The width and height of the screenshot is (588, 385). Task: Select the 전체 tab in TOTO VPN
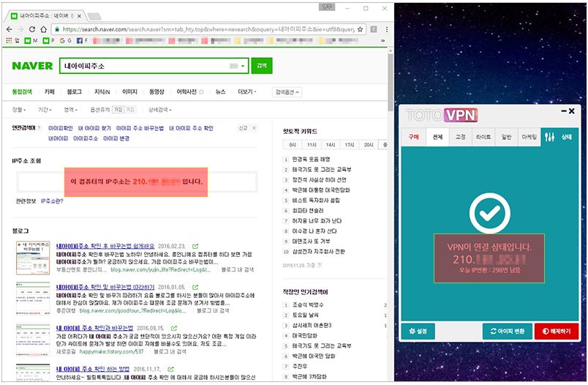pos(437,137)
